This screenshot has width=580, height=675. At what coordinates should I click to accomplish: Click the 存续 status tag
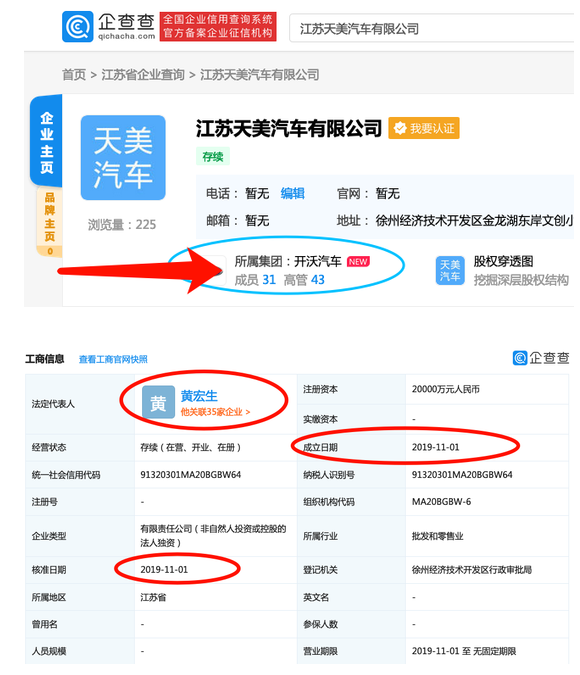pyautogui.click(x=213, y=156)
